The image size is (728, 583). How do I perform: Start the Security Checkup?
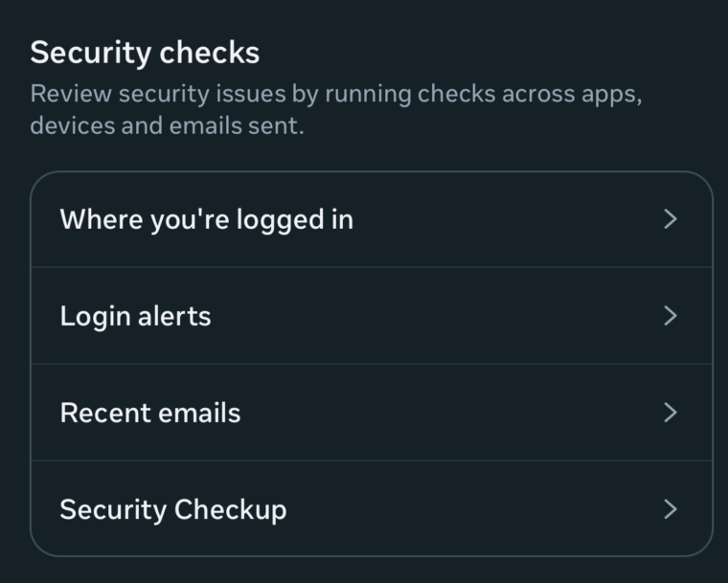coord(371,509)
